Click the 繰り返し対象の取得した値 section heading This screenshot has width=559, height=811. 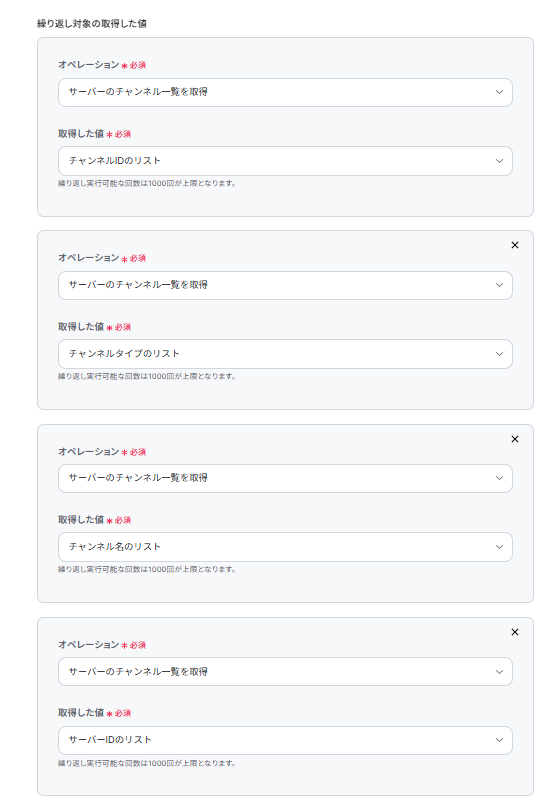click(x=92, y=23)
